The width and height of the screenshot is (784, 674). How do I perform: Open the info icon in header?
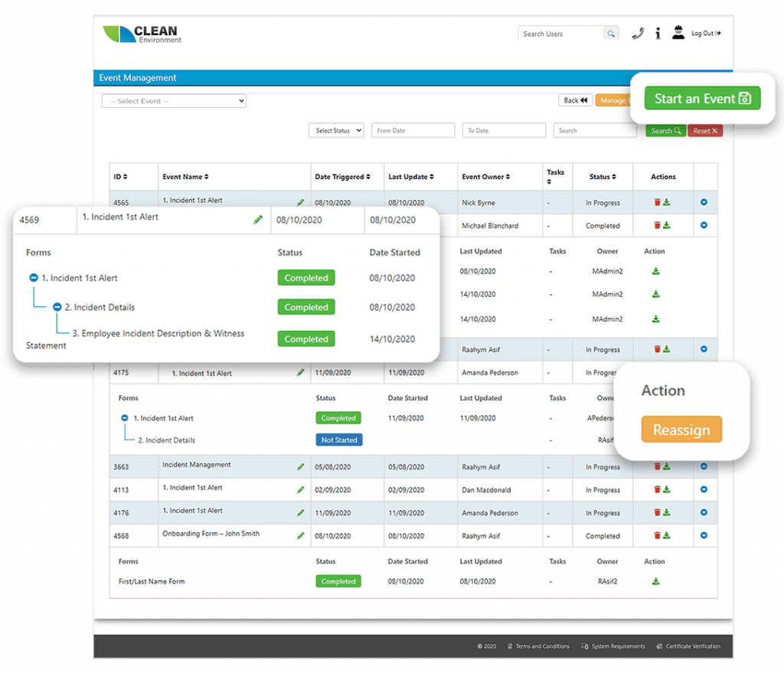click(658, 34)
